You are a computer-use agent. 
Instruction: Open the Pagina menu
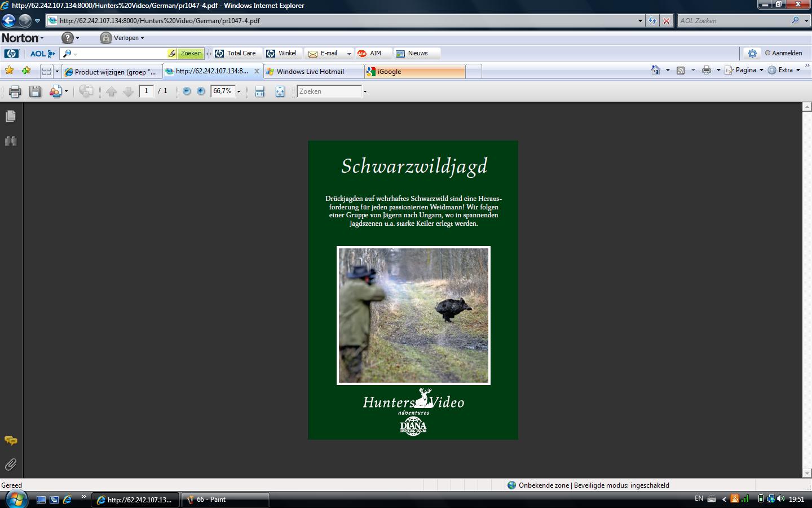744,70
